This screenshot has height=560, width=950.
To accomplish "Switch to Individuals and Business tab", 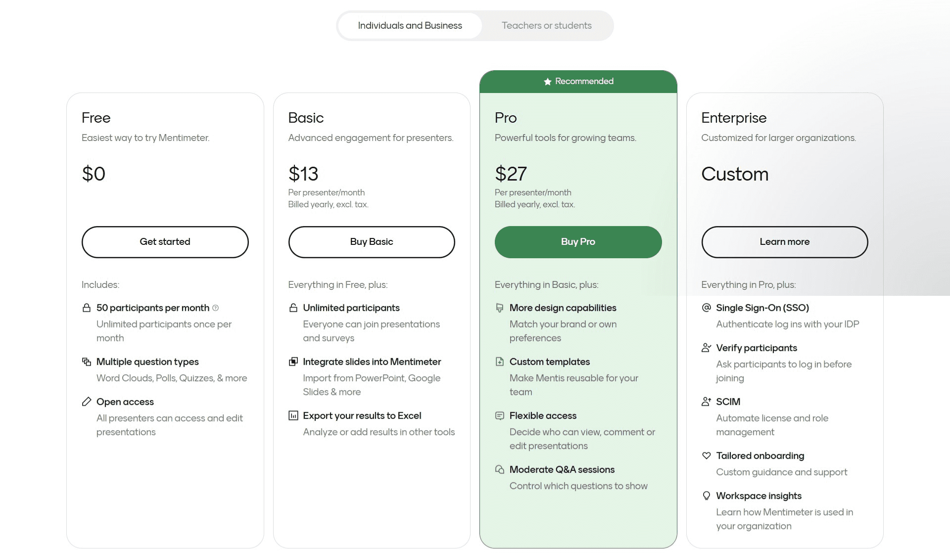I will coord(410,26).
